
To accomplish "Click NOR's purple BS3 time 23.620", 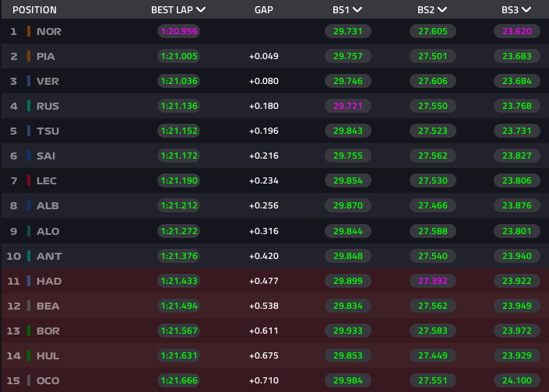I will (x=517, y=31).
